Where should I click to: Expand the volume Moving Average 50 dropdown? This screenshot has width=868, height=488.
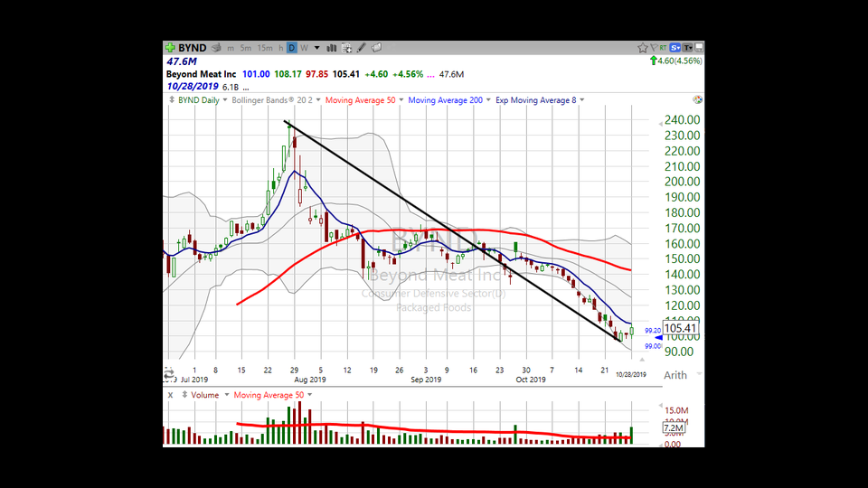(x=309, y=395)
